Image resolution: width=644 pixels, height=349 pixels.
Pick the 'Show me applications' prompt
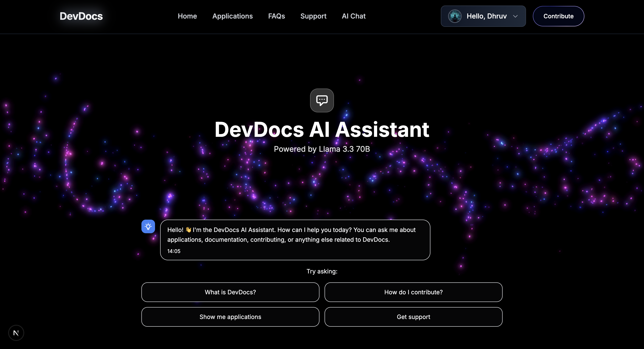click(230, 317)
